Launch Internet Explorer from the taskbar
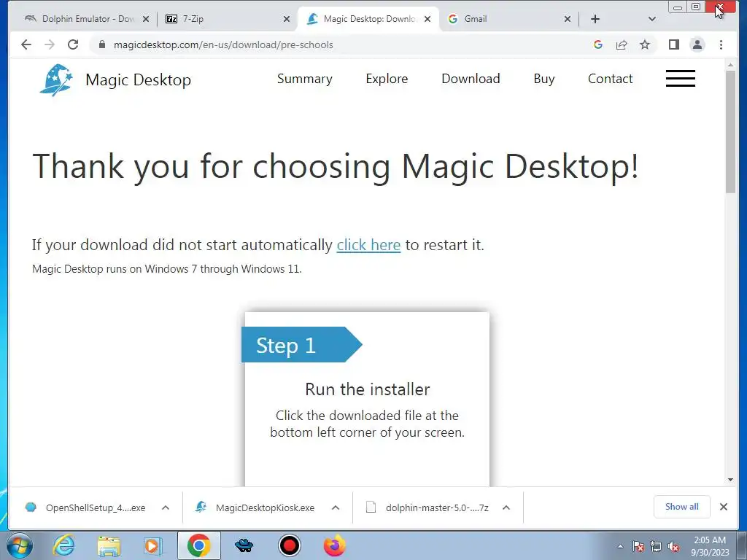 coord(64,546)
